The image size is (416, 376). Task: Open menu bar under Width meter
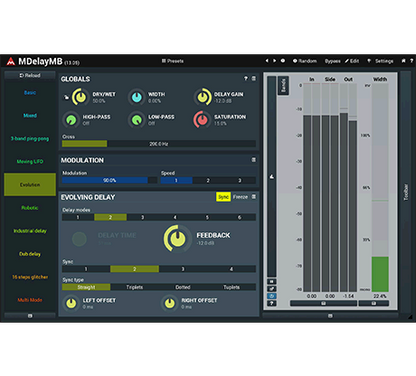[374, 303]
